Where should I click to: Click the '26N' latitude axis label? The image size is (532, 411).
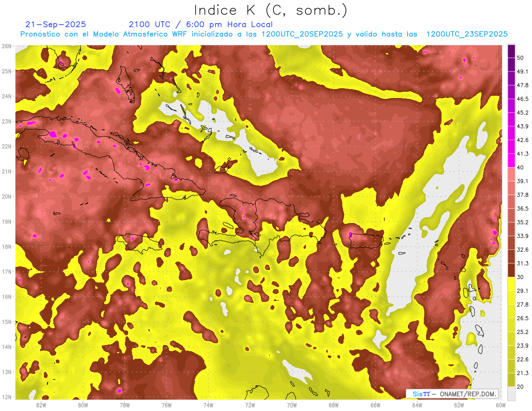[6, 46]
